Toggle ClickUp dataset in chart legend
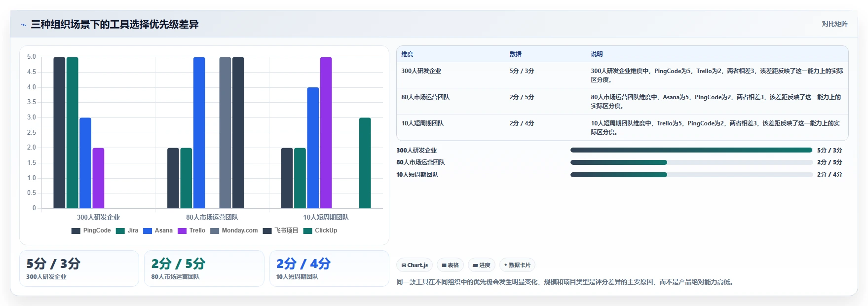Image resolution: width=868 pixels, height=306 pixels. tap(320, 230)
